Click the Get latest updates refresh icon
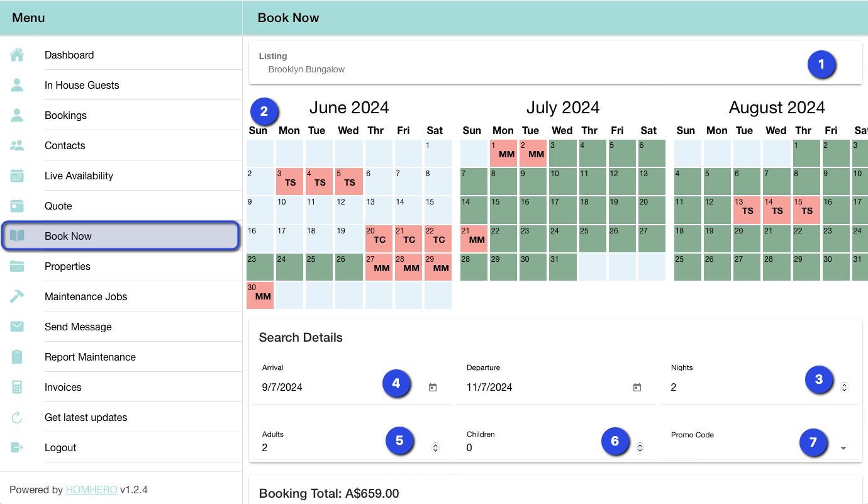The image size is (868, 504). tap(17, 418)
